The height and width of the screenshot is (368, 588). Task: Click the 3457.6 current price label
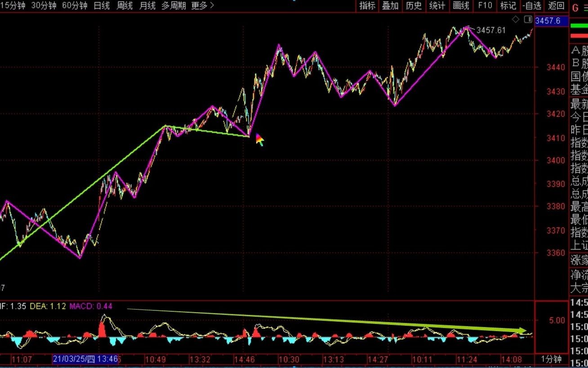(551, 21)
